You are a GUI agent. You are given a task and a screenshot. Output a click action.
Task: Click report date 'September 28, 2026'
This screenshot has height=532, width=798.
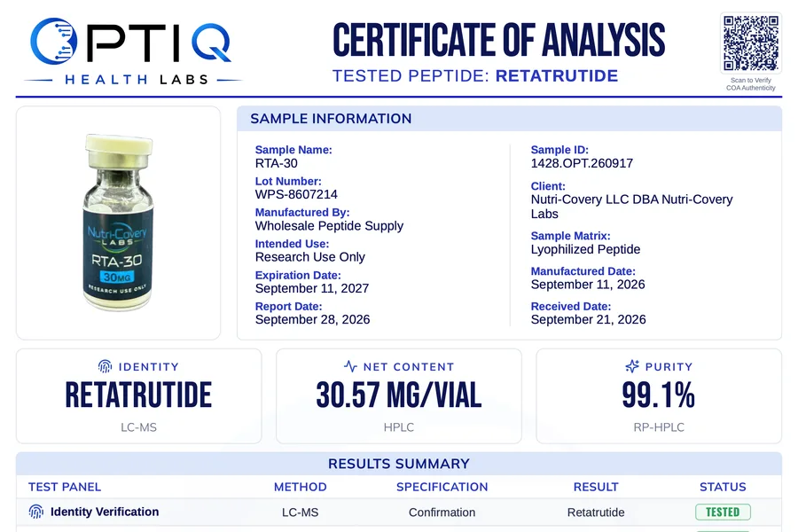312,320
